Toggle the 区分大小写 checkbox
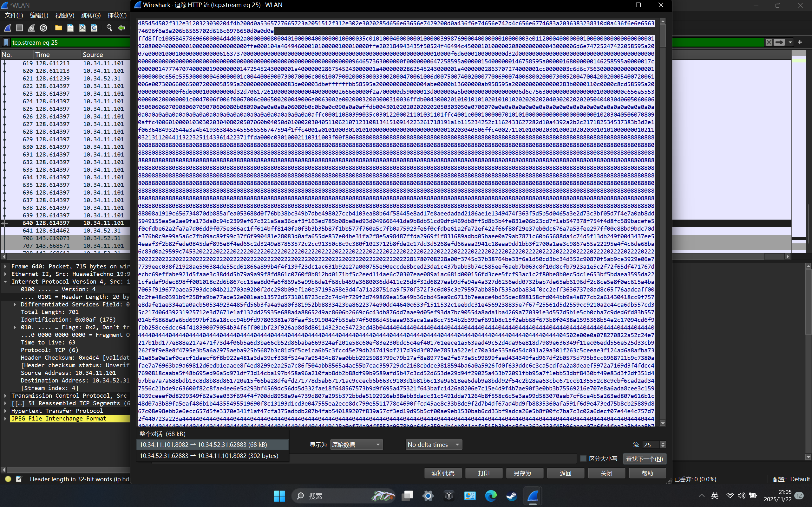 tap(583, 459)
